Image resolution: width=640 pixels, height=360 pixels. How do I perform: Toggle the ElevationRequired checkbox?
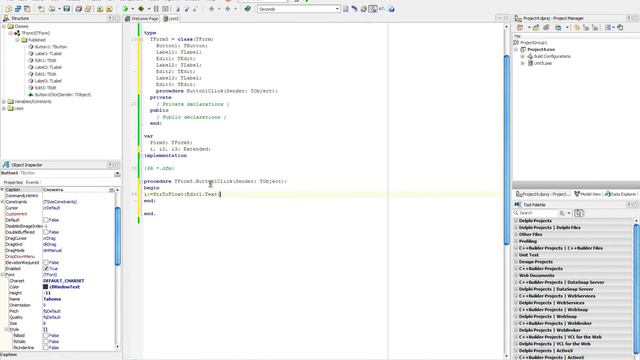pyautogui.click(x=46, y=262)
